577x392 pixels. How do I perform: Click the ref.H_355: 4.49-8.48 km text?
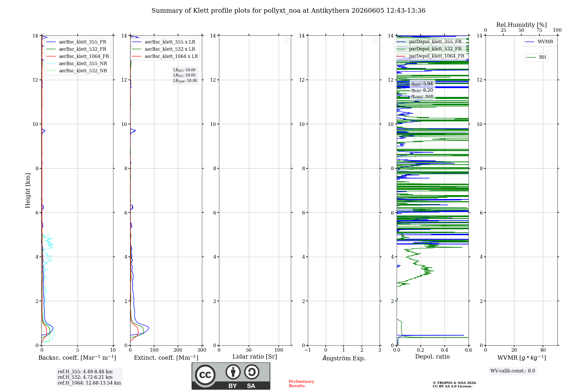[x=85, y=372]
